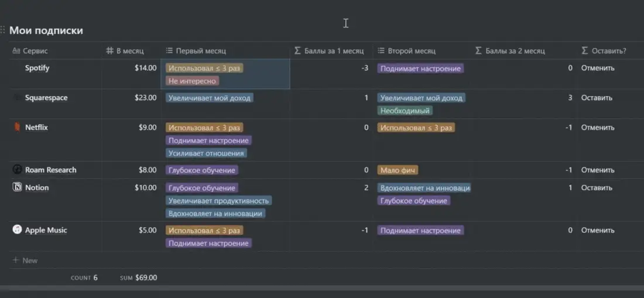Open the Netflix row page icon

[17, 128]
